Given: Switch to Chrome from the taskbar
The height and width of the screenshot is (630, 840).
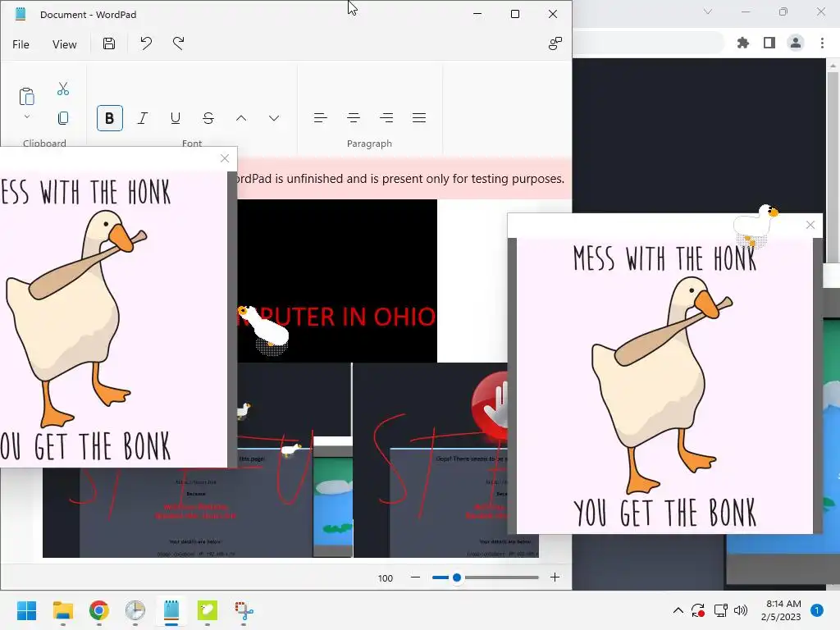Looking at the screenshot, I should tap(99, 610).
